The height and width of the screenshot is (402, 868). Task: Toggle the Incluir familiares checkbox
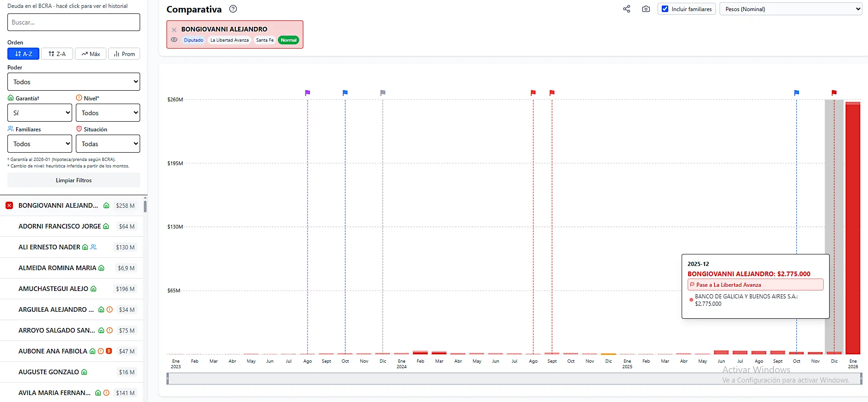point(665,9)
